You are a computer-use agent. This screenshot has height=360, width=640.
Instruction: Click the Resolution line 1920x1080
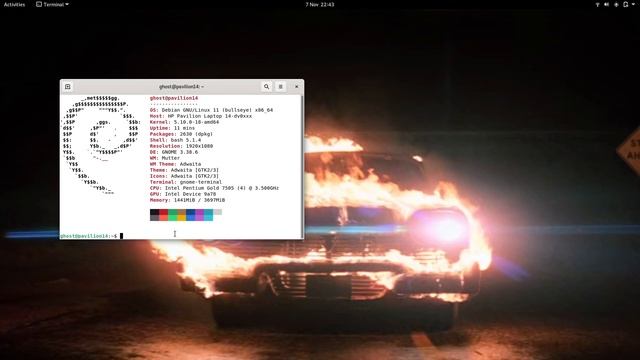pos(181,146)
